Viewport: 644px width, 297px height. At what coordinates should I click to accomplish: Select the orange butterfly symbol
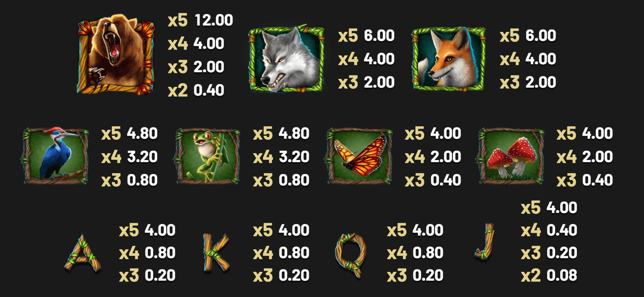point(359,156)
